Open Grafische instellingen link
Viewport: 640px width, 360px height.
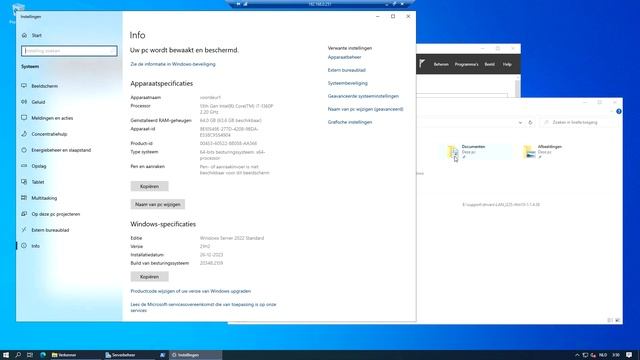pyautogui.click(x=349, y=122)
